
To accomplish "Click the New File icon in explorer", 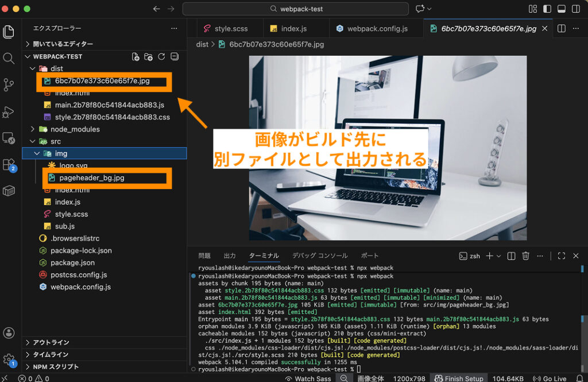I will coord(136,57).
